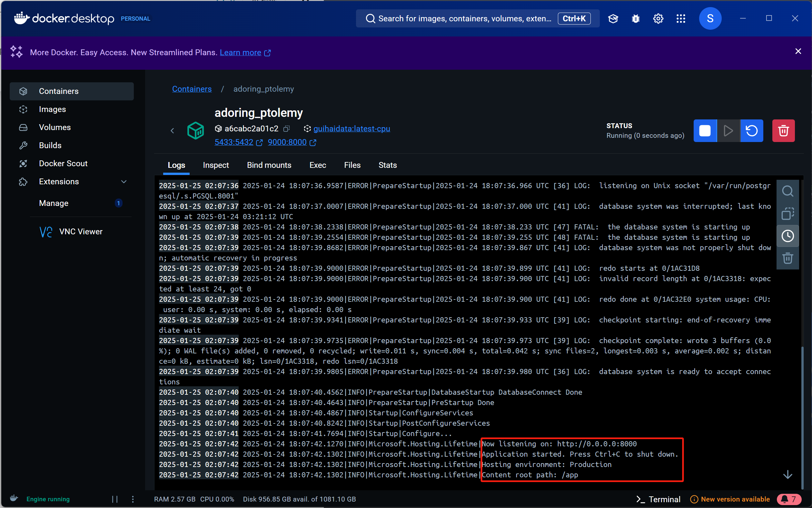This screenshot has width=812, height=508.
Task: Open the Volumes sidebar section
Action: tap(72, 127)
